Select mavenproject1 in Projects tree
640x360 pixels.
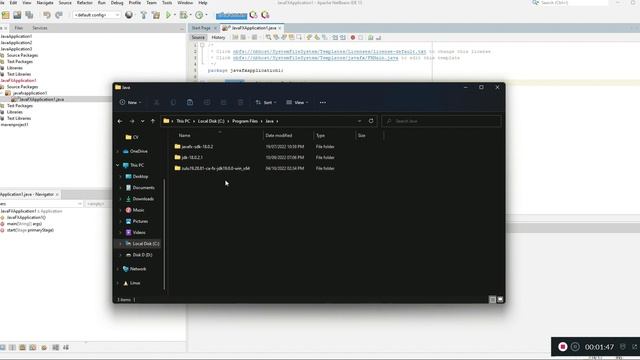[14, 124]
